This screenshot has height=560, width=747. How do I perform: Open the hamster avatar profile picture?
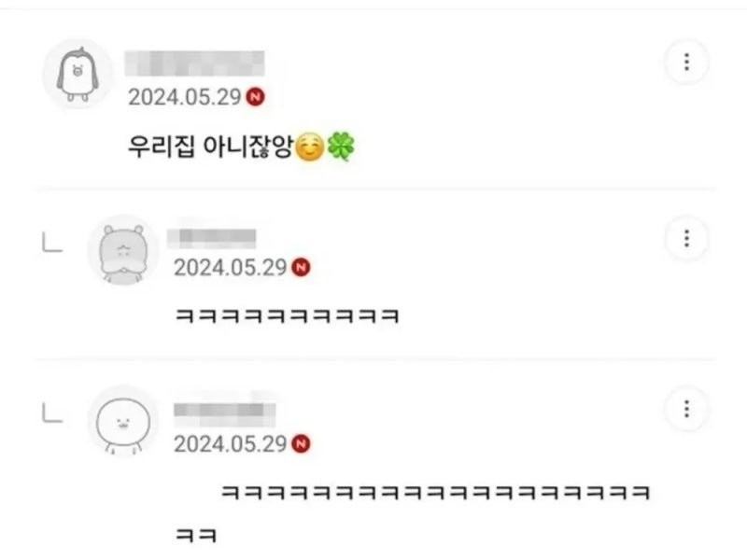(x=123, y=250)
